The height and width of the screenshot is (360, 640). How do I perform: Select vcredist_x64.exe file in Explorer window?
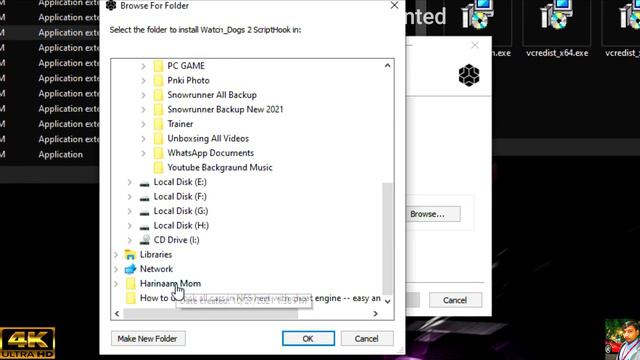tap(557, 29)
